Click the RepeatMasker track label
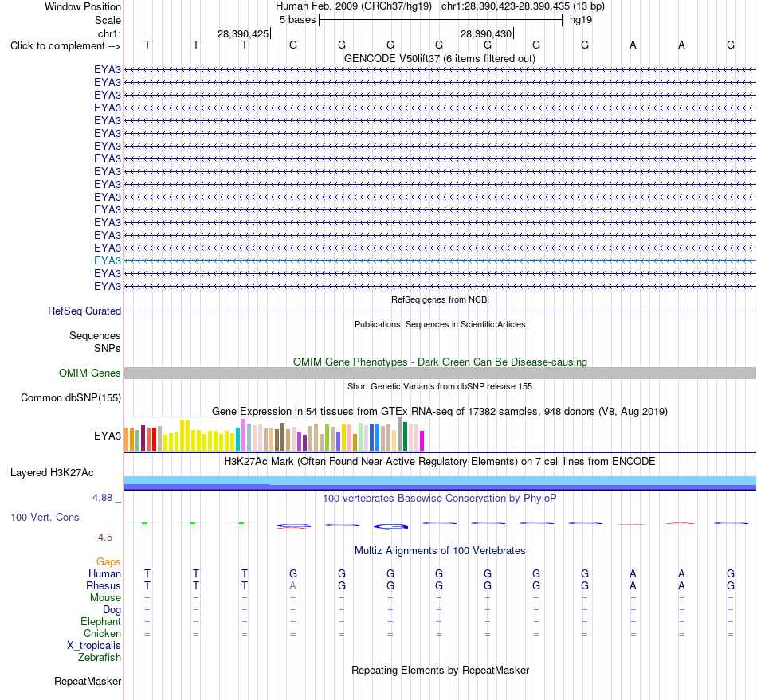This screenshot has height=700, width=757. (x=88, y=682)
